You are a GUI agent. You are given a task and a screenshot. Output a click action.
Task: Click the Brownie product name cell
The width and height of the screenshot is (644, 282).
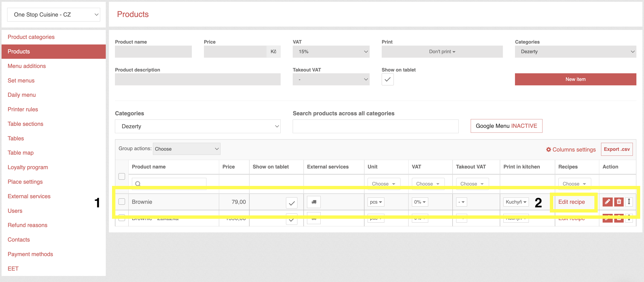(x=174, y=202)
